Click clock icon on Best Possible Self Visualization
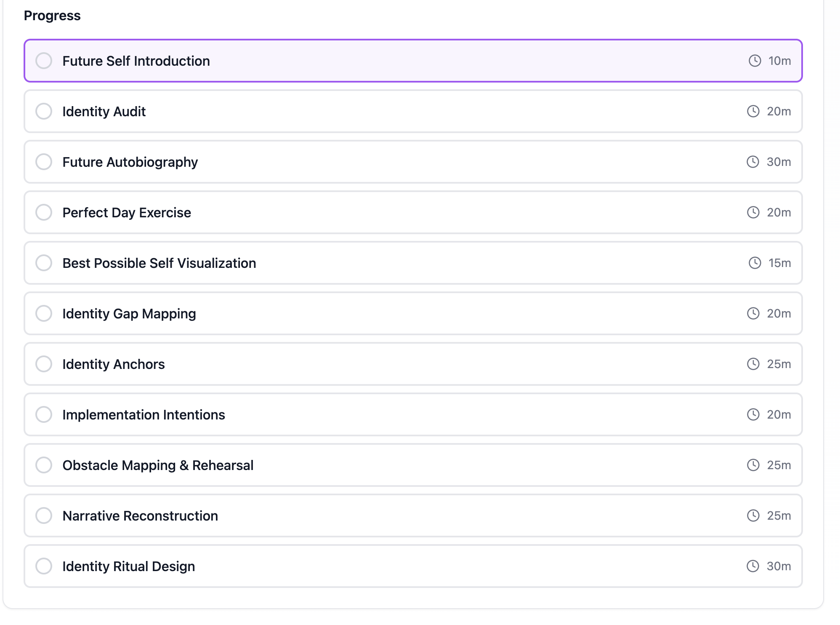This screenshot has width=840, height=625. [755, 263]
